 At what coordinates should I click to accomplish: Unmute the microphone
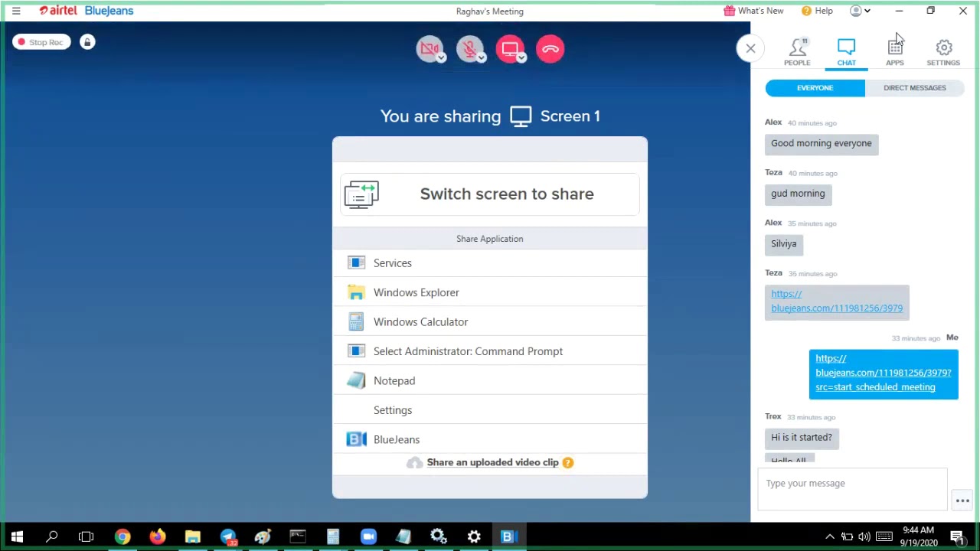pyautogui.click(x=469, y=49)
